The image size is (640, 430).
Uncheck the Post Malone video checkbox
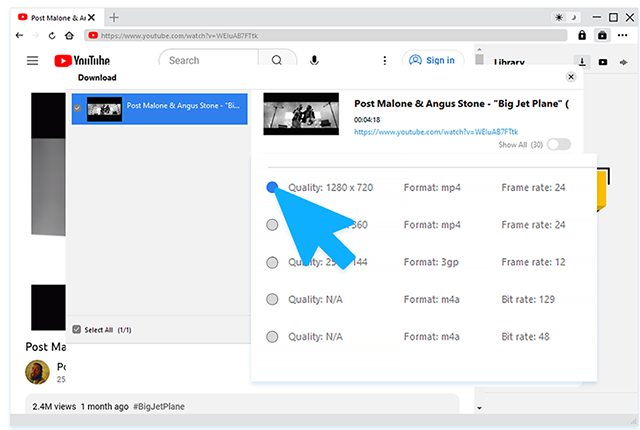[77, 108]
